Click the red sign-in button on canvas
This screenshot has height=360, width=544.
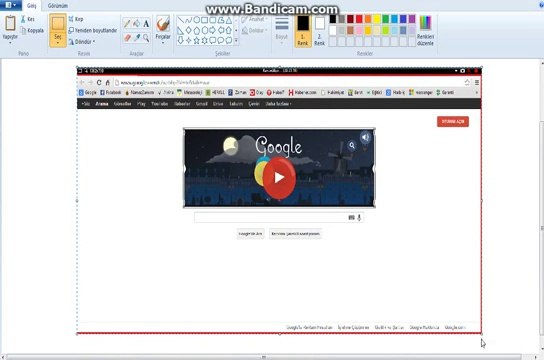[453, 121]
